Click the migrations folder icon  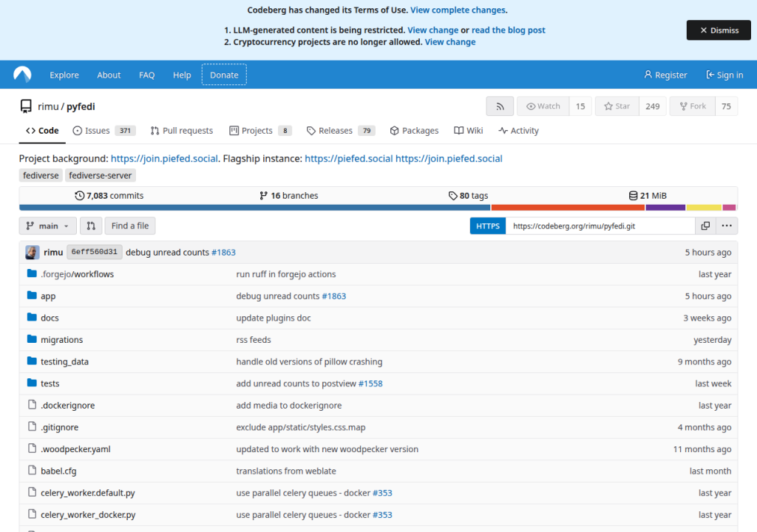[x=32, y=339]
